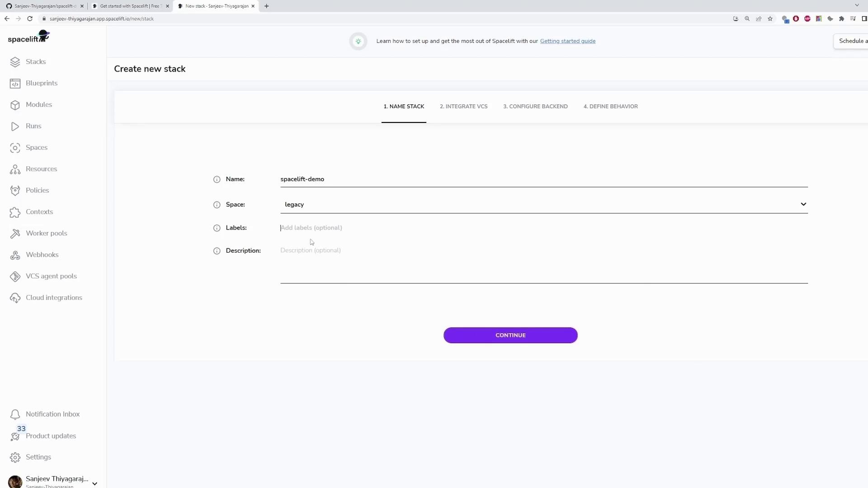
Task: Open Policies shield icon
Action: click(x=15, y=191)
